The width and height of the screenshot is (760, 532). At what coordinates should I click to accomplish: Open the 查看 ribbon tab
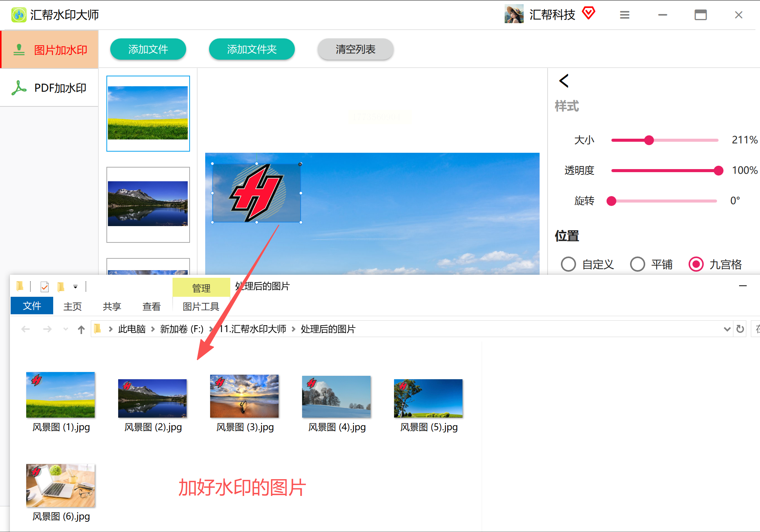pos(151,306)
